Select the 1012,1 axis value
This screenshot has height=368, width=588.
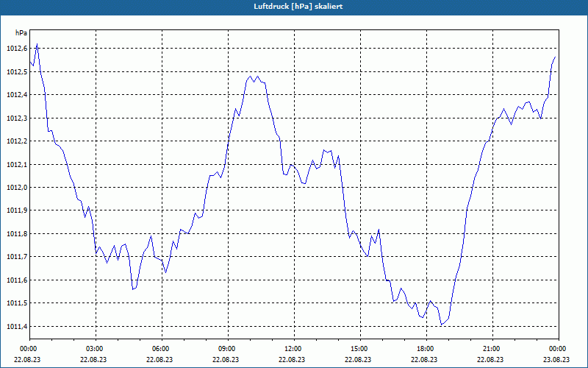click(17, 164)
